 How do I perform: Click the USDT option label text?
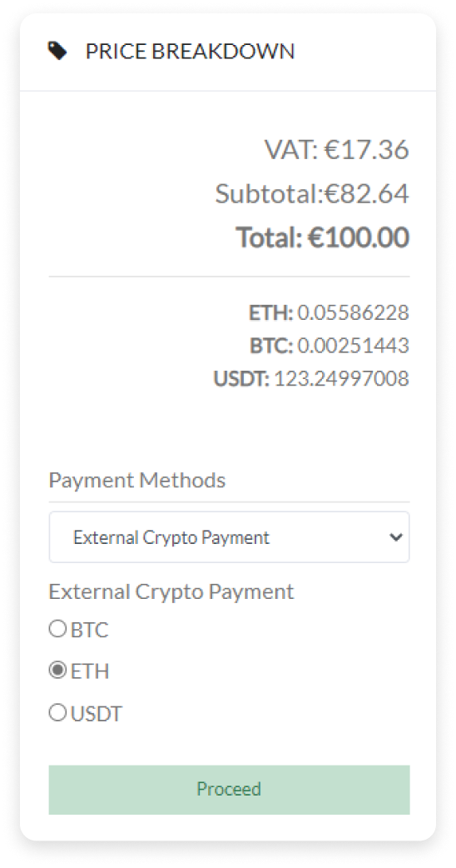tap(97, 714)
